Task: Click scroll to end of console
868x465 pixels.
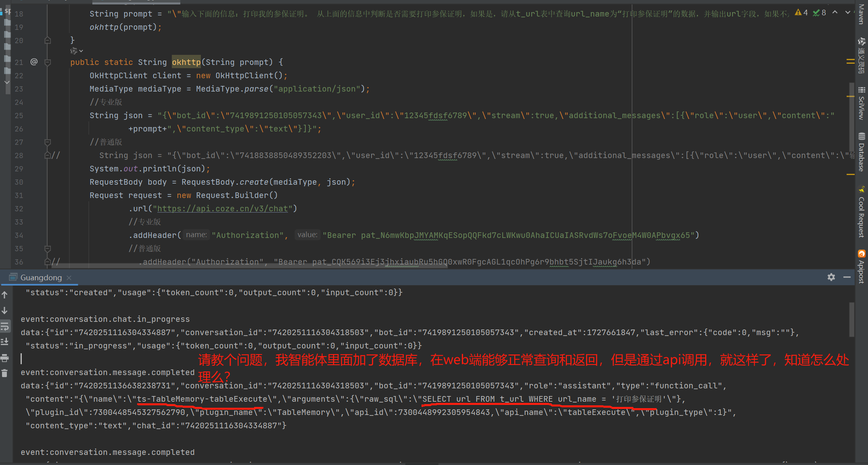Action: (5, 342)
